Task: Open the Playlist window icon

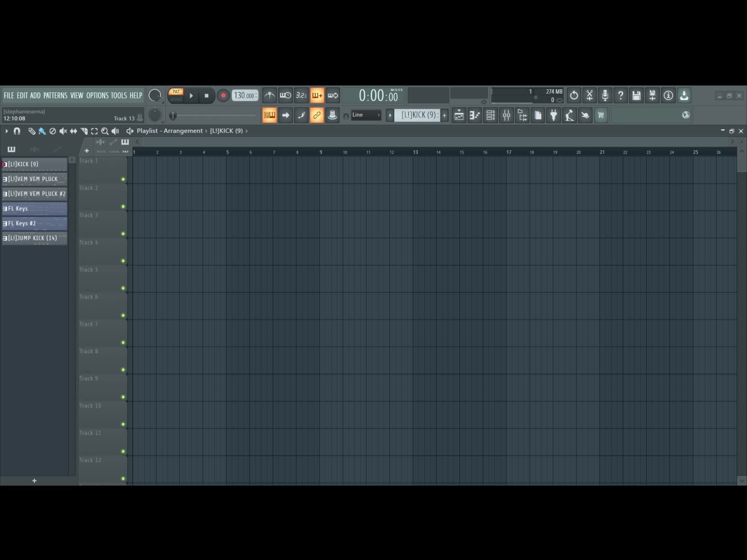Action: tap(459, 115)
